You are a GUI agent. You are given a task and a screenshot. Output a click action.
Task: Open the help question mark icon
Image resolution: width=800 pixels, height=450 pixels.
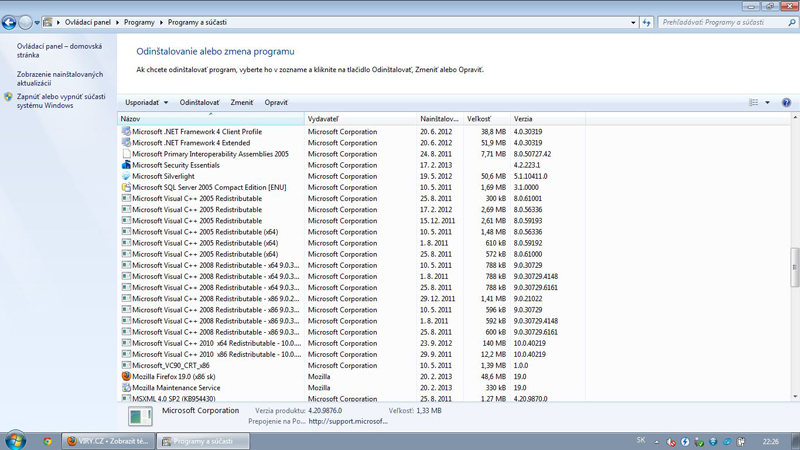pos(786,103)
